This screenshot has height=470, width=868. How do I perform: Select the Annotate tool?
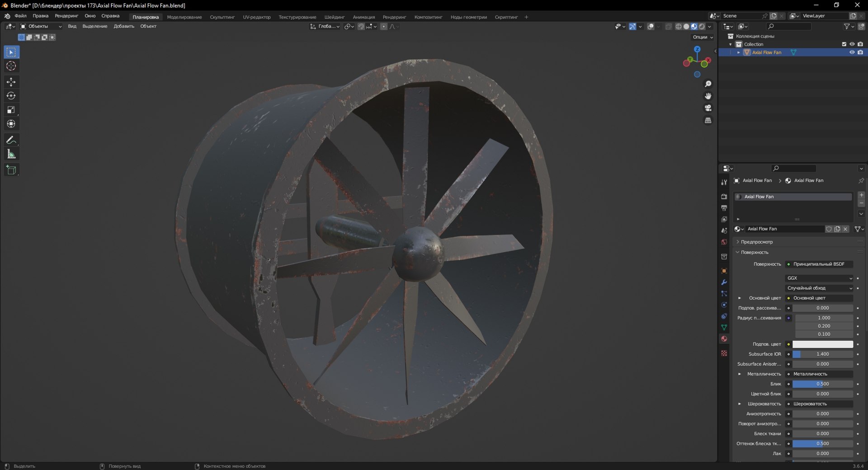click(x=11, y=140)
